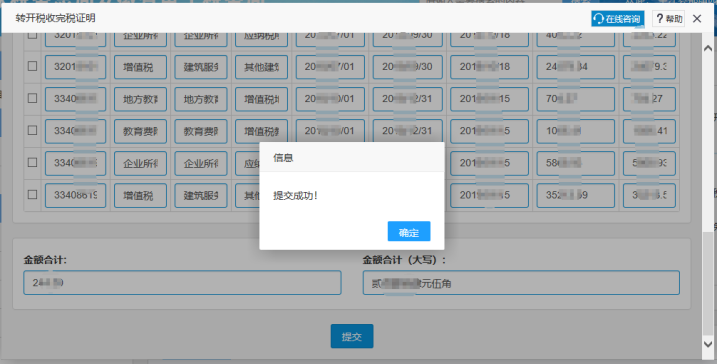Close the 转开税收完税证明 window with X

tap(697, 18)
